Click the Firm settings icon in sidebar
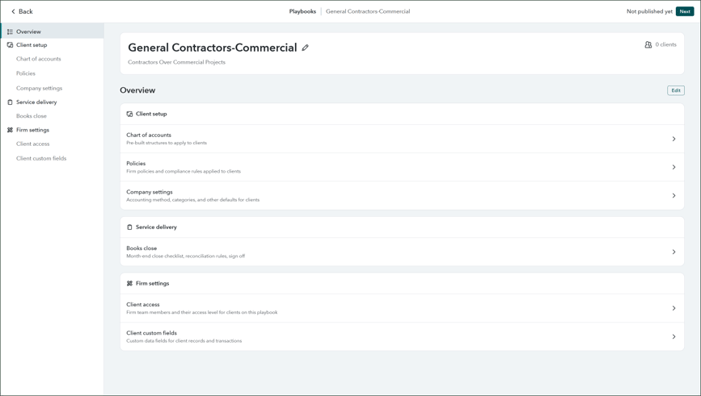This screenshot has height=396, width=701. coord(10,130)
